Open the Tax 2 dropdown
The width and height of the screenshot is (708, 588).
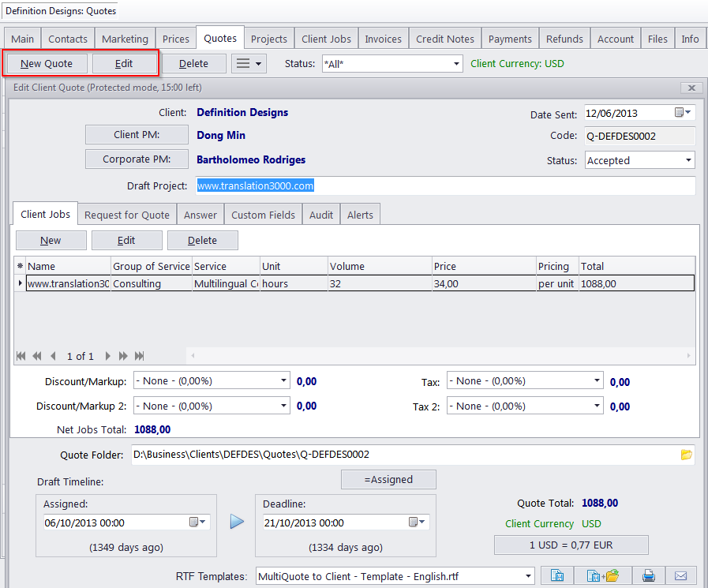coord(597,406)
